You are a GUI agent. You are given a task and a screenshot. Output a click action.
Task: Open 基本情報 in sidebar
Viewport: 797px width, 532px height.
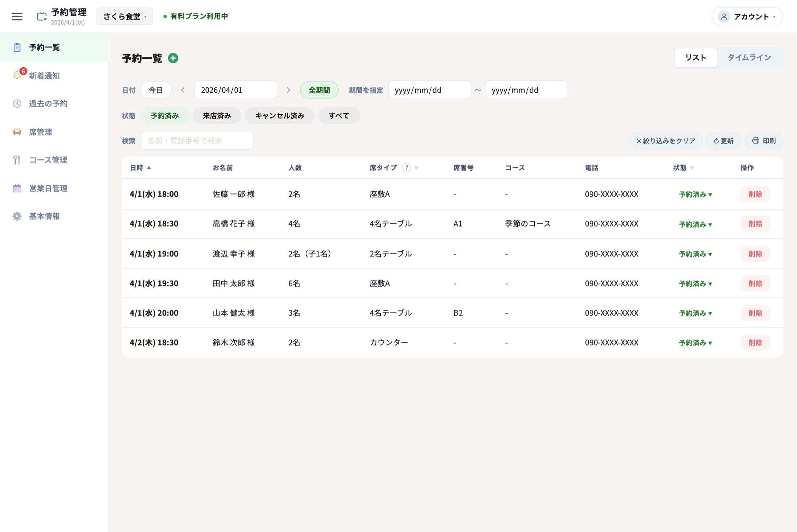pyautogui.click(x=54, y=216)
